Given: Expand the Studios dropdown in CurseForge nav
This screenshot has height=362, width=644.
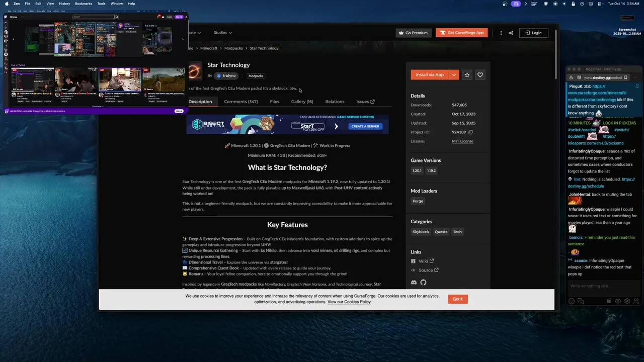Looking at the screenshot, I should (222, 33).
